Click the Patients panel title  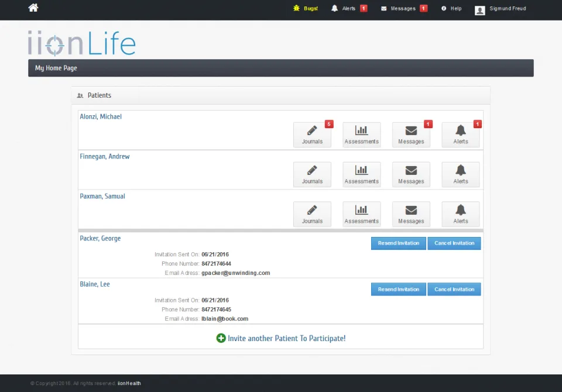(100, 95)
